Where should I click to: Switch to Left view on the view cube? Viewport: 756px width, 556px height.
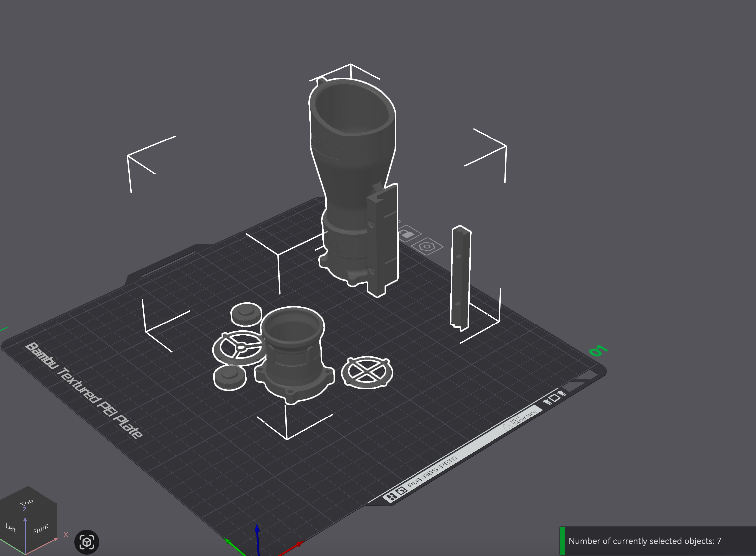11,528
